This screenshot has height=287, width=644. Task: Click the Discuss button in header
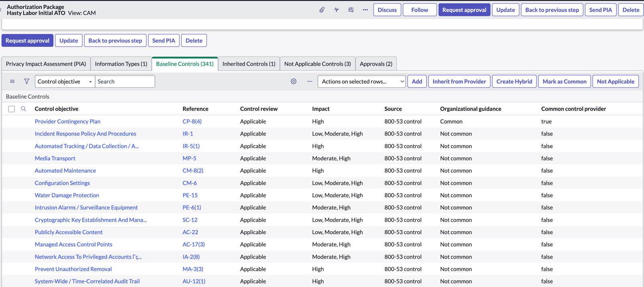[x=387, y=10]
